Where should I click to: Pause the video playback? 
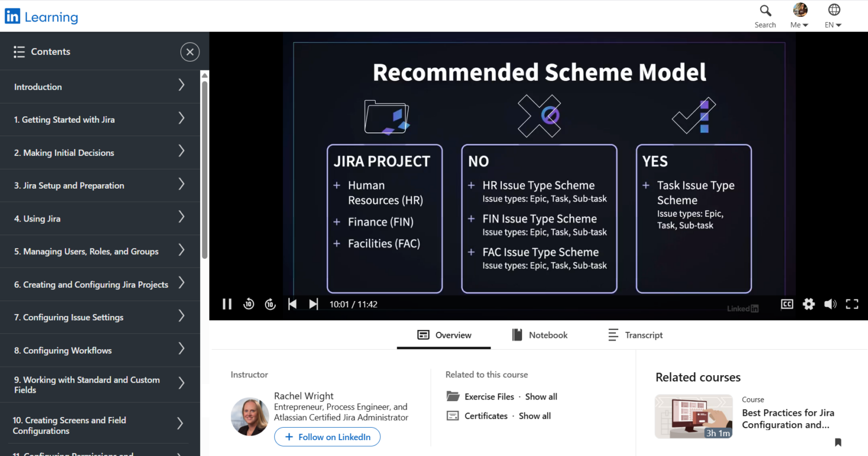pos(227,304)
